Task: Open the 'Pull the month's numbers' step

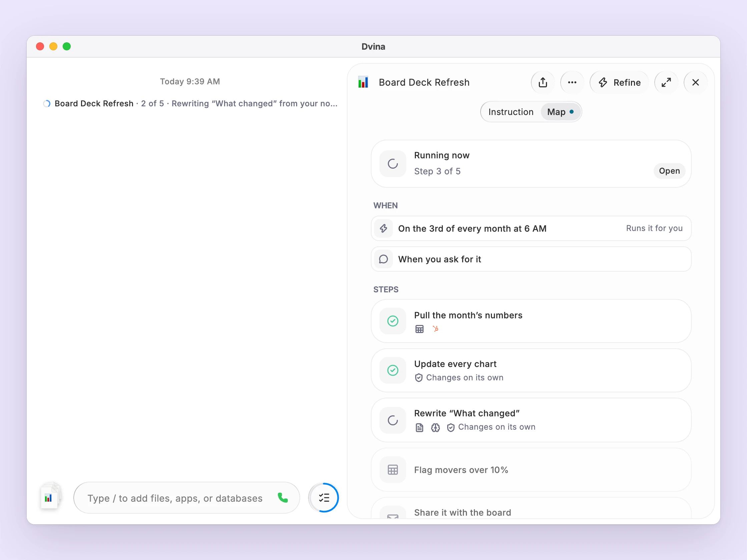Action: click(x=531, y=321)
